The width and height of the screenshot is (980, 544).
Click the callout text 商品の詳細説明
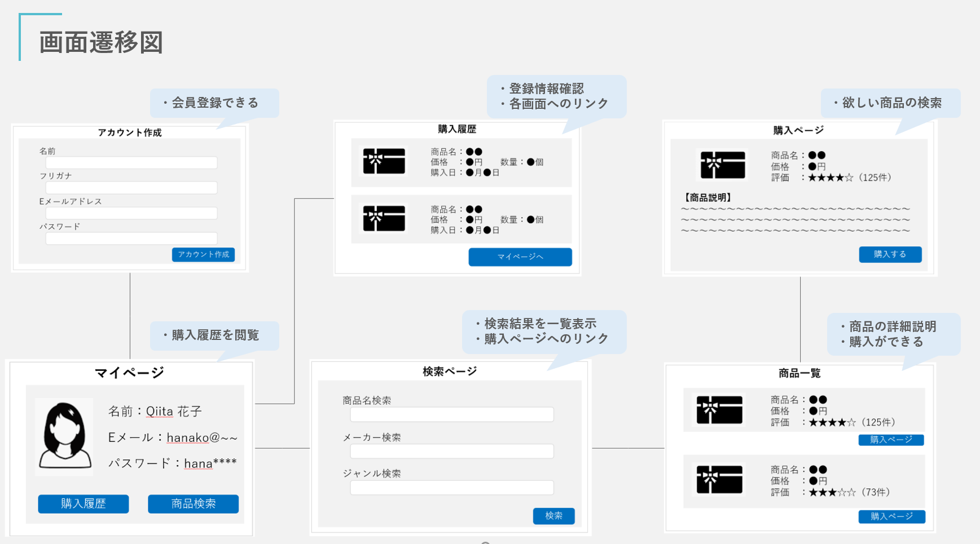[893, 326]
